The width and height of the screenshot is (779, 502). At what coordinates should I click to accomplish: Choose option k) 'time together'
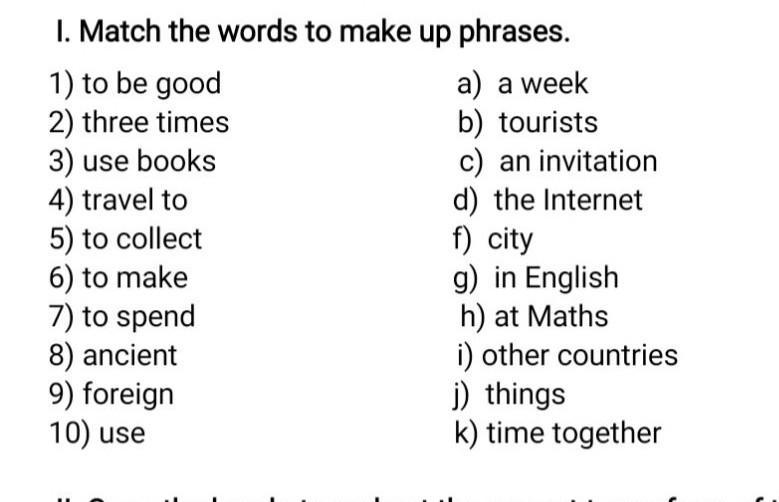point(558,433)
